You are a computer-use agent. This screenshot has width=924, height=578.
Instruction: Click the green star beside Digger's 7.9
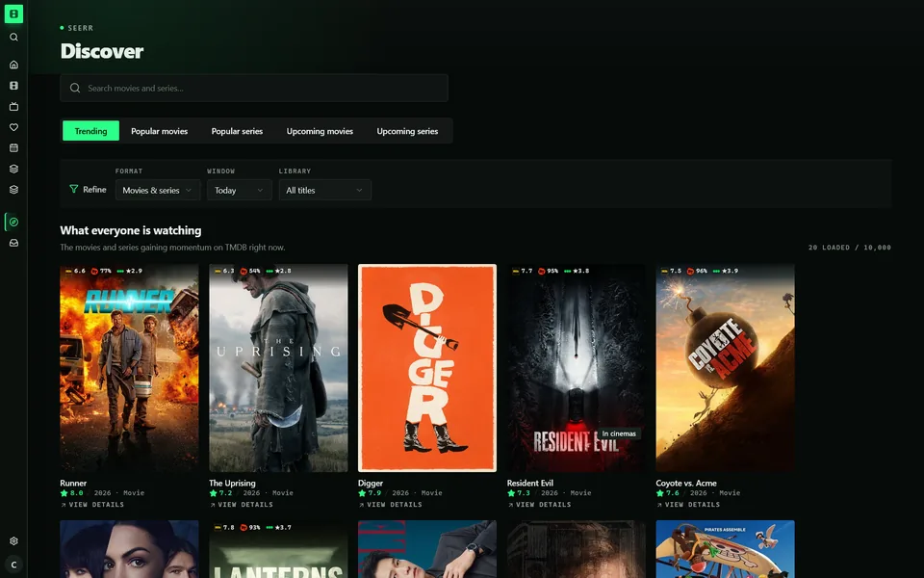point(362,493)
